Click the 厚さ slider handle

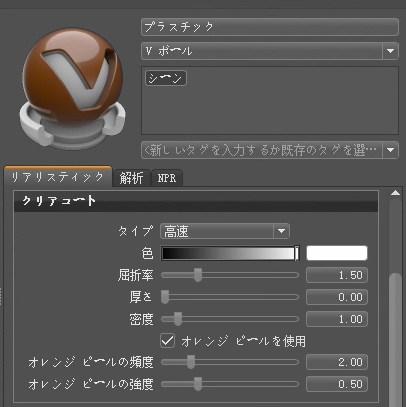point(165,297)
